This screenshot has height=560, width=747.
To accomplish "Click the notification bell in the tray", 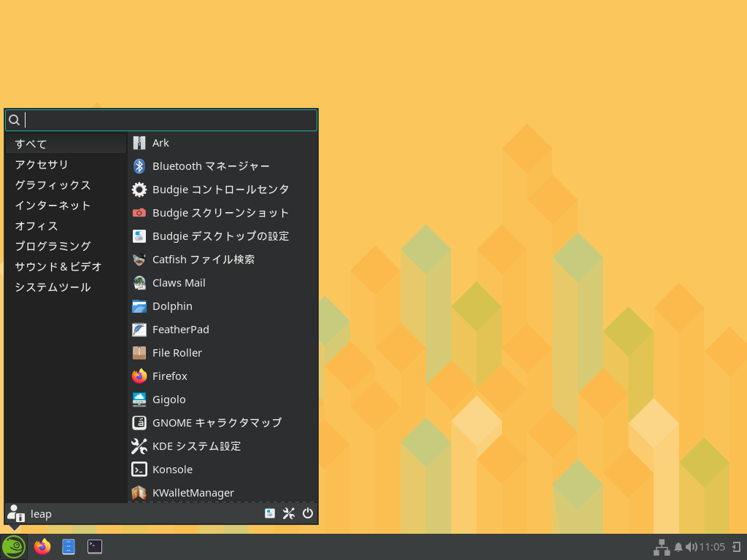I will [678, 547].
